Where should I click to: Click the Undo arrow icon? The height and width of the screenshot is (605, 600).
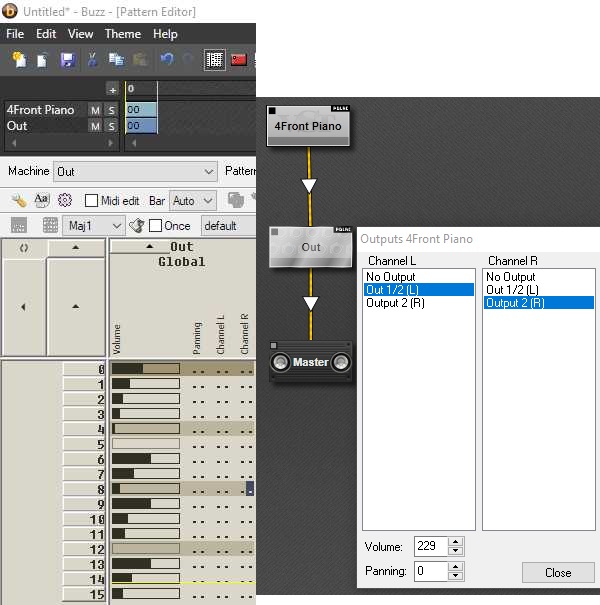tap(166, 60)
